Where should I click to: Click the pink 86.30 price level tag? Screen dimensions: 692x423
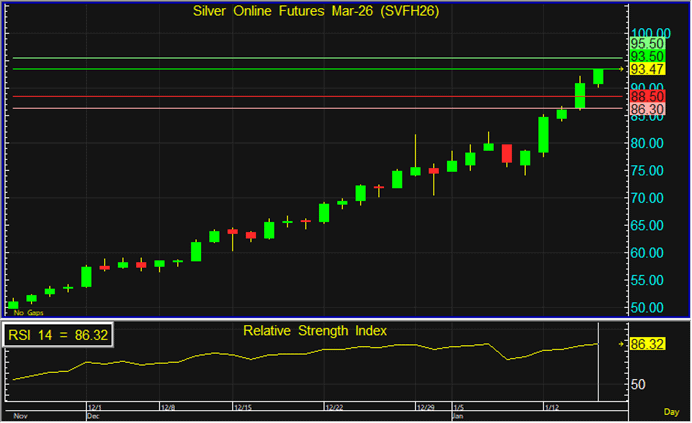pyautogui.click(x=647, y=107)
